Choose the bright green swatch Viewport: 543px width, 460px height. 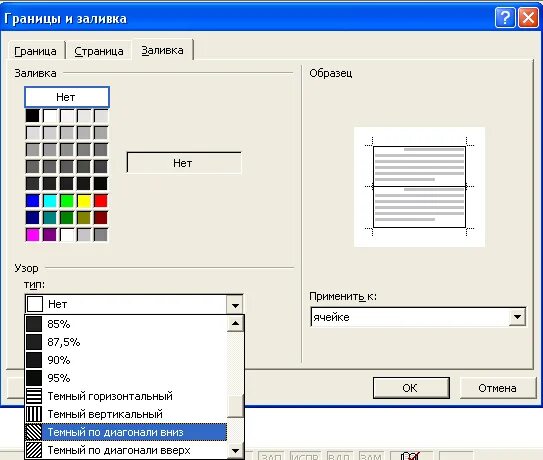67,201
